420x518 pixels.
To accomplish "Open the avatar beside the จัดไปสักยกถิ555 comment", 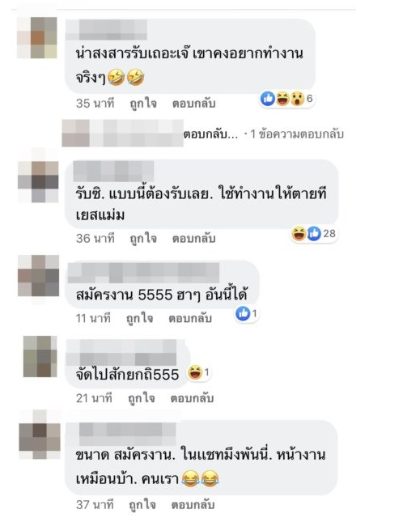I will [40, 356].
